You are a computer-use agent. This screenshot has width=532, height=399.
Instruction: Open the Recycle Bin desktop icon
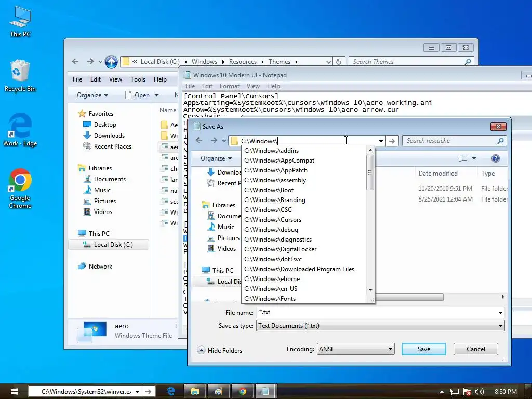click(x=20, y=76)
